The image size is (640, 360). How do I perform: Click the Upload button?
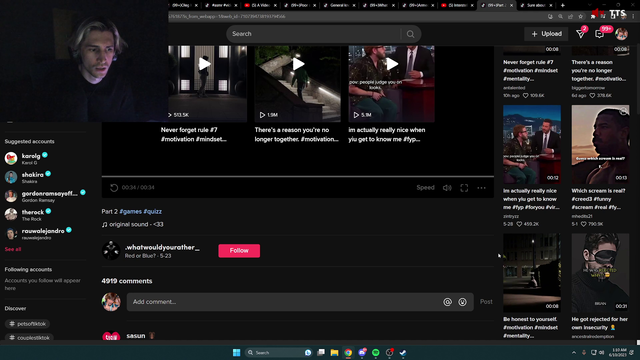pos(546,34)
